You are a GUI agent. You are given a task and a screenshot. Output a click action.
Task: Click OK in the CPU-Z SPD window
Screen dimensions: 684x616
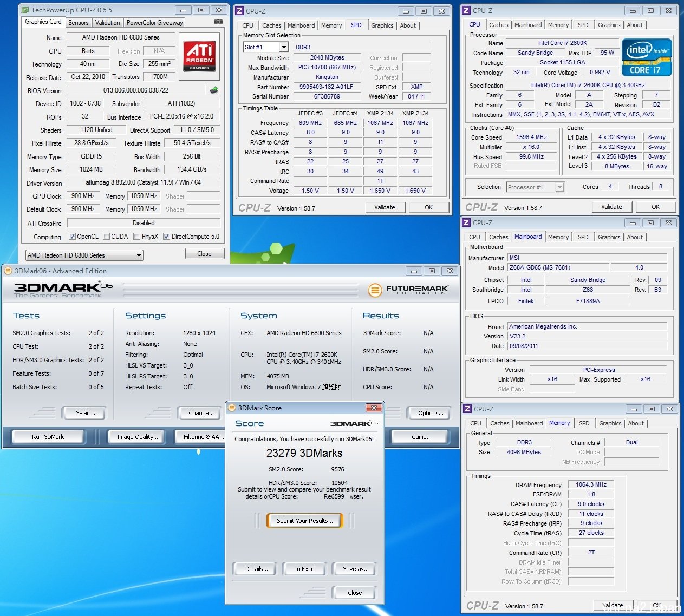[x=429, y=207]
